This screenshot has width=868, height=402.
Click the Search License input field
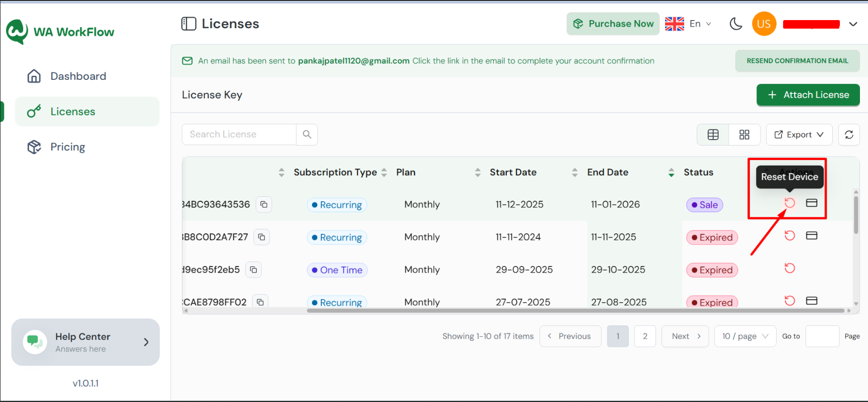point(239,135)
